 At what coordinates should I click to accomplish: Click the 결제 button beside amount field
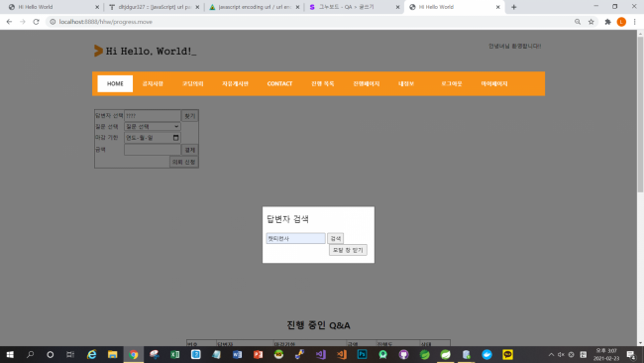(x=190, y=150)
